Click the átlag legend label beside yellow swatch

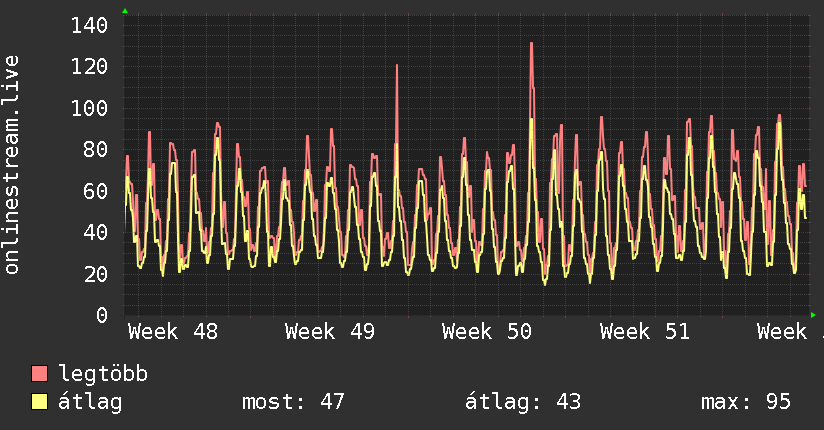point(90,402)
